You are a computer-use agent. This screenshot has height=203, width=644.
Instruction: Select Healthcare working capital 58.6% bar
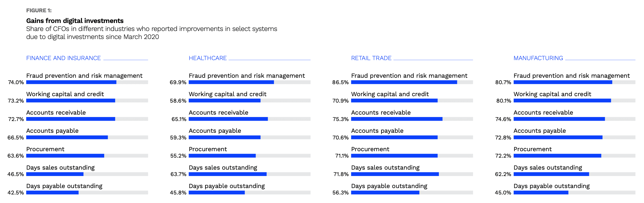[x=224, y=101]
